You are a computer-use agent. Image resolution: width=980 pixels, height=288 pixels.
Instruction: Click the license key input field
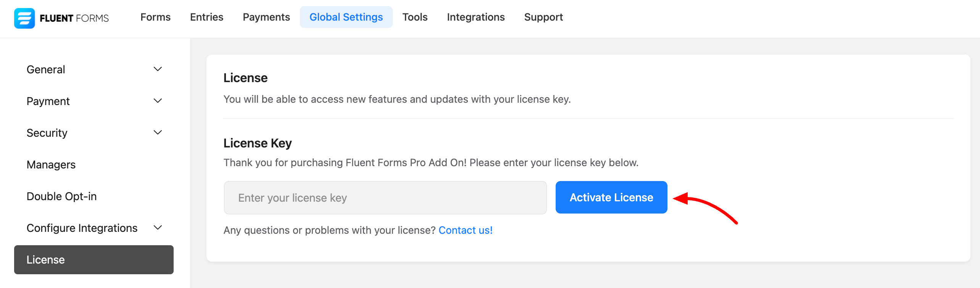tap(385, 198)
